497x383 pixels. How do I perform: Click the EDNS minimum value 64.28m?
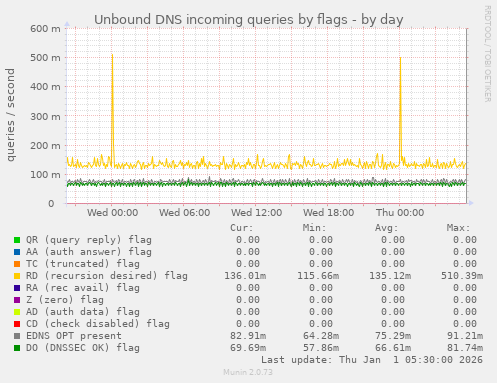pos(321,336)
